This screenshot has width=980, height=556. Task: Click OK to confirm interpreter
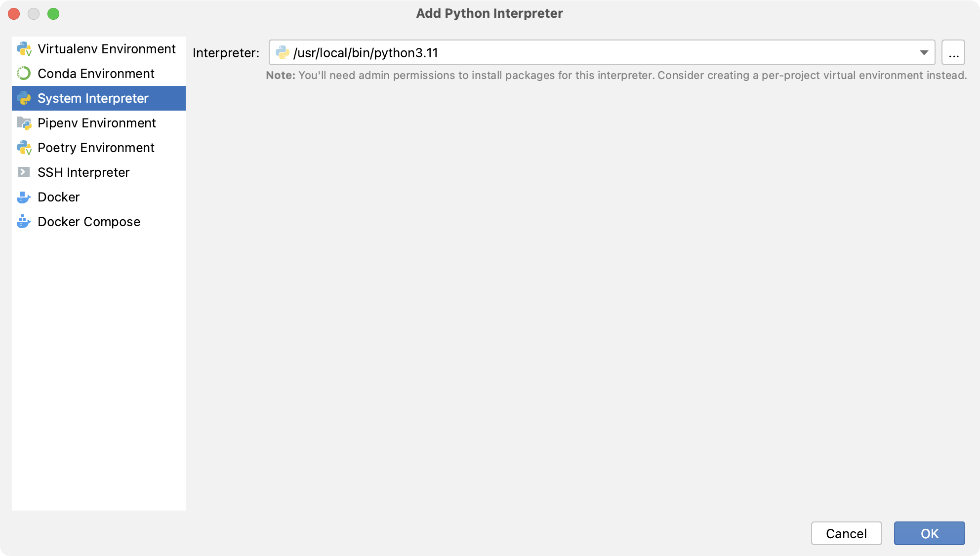(929, 533)
